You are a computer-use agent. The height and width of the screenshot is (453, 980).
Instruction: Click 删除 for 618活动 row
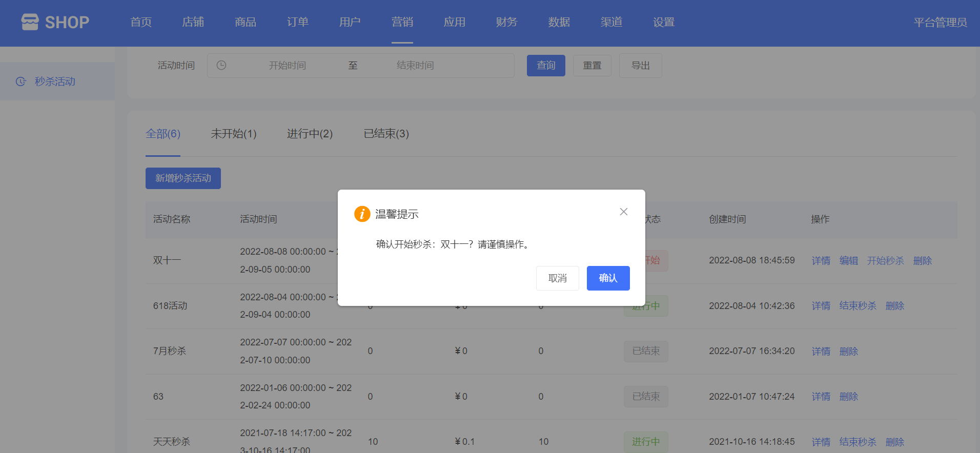(895, 306)
